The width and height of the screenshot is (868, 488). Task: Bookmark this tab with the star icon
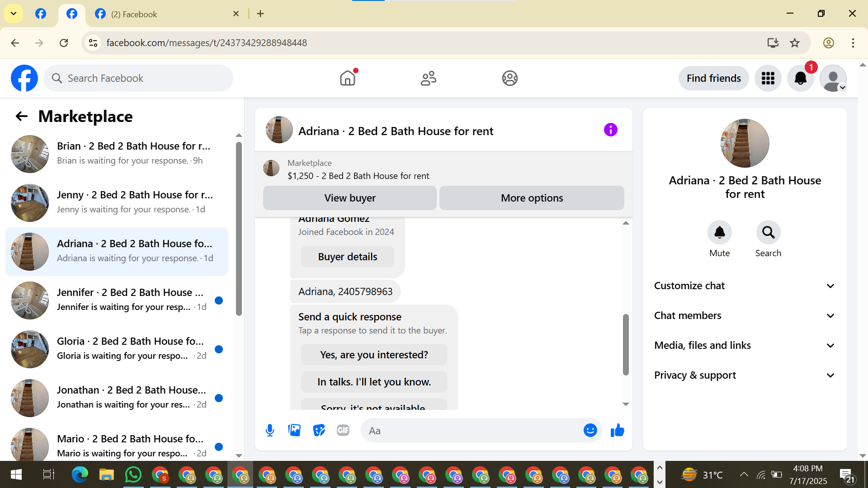[x=794, y=43]
